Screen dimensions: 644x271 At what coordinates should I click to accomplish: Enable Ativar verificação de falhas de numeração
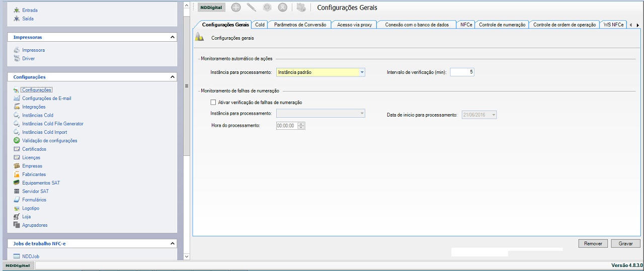click(213, 103)
